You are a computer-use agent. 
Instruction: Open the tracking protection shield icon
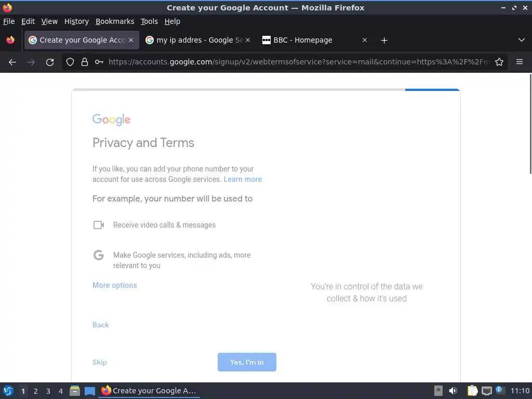[70, 62]
